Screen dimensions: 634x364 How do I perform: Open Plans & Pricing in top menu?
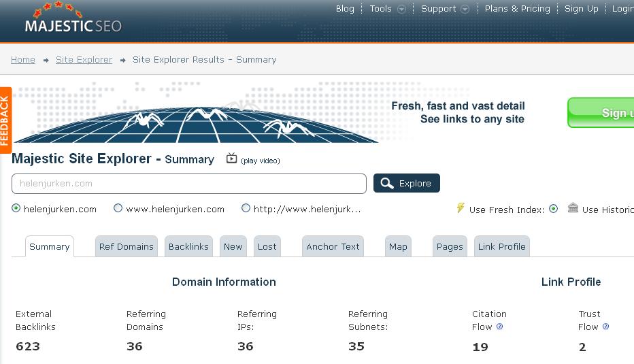point(517,8)
